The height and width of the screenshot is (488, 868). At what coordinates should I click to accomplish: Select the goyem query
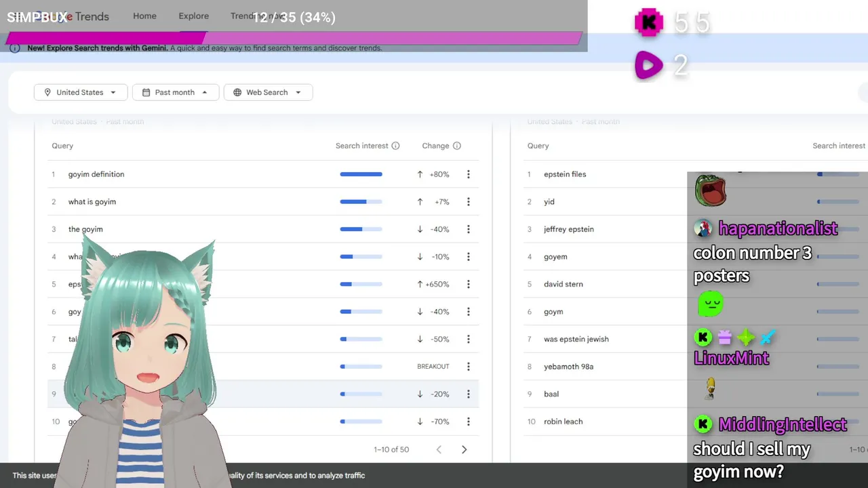(555, 257)
